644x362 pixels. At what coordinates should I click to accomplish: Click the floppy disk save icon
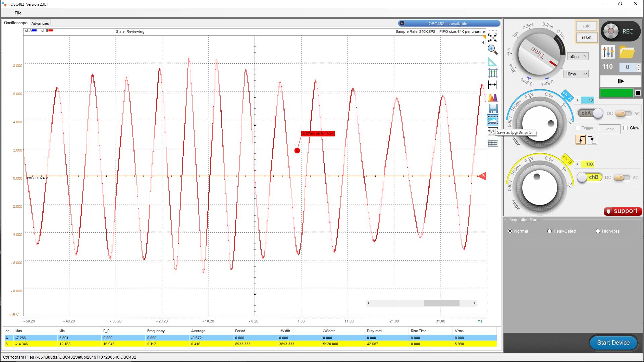coord(493,108)
